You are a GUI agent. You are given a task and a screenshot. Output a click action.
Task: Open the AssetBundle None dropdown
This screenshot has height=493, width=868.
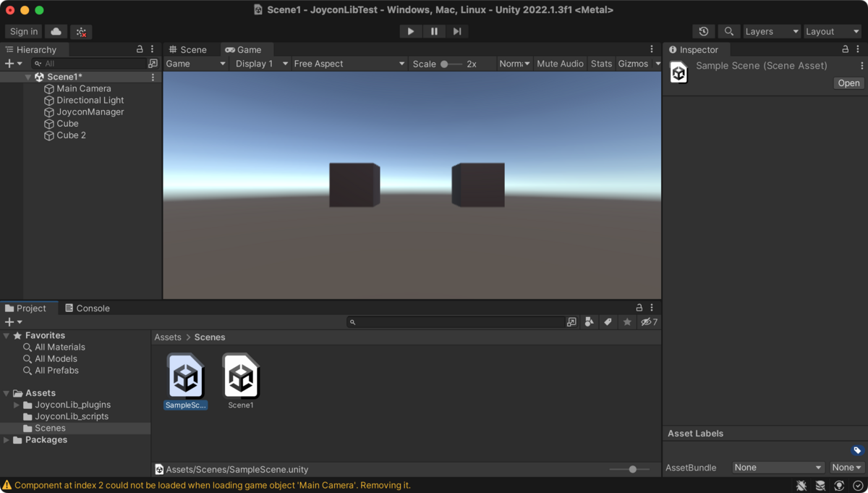(778, 468)
